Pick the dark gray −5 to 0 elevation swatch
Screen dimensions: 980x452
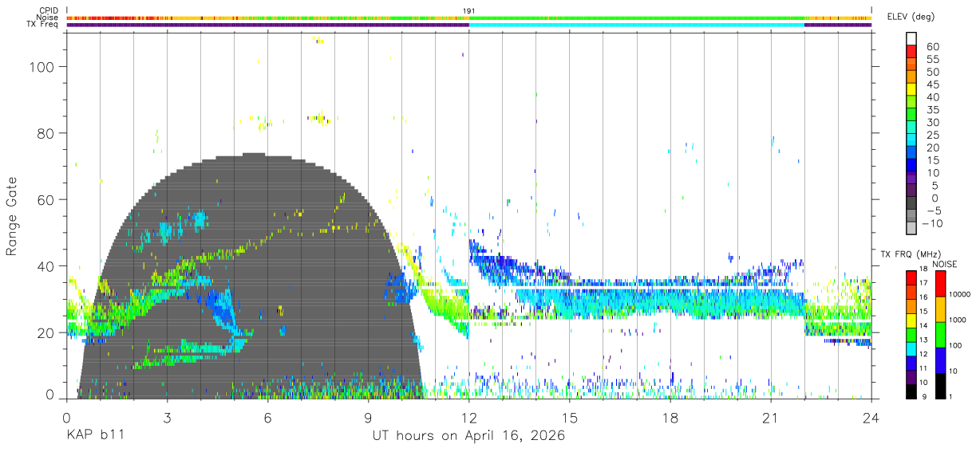click(x=912, y=202)
